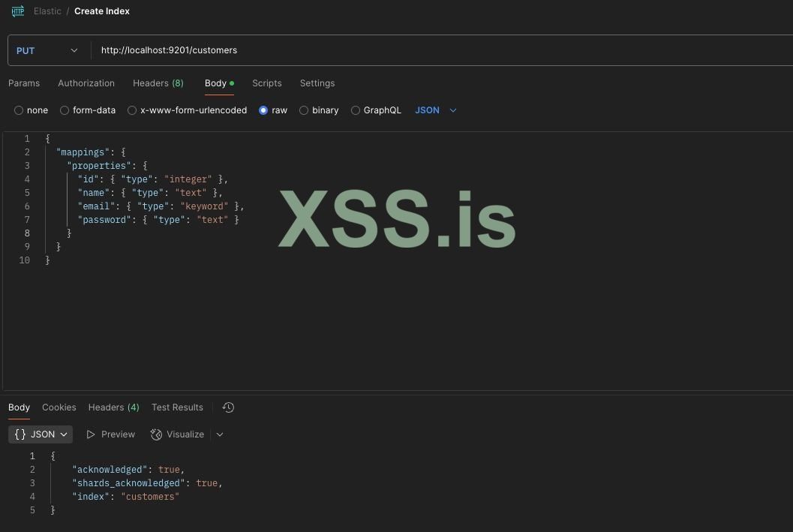Click the Preview play icon

91,434
